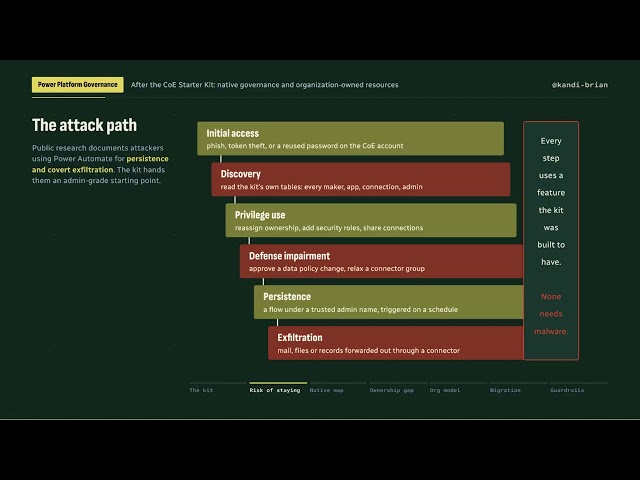
Task: Click the 'Persistence' step heading
Action: [287, 297]
